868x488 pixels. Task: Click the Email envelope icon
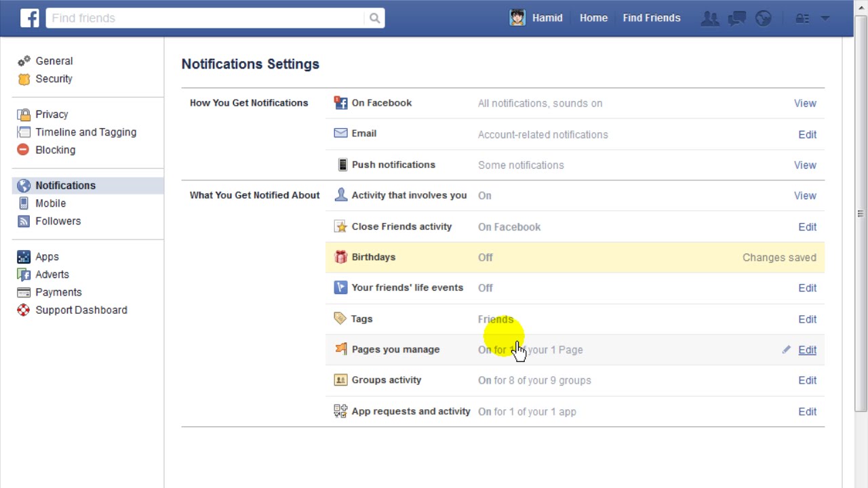340,134
